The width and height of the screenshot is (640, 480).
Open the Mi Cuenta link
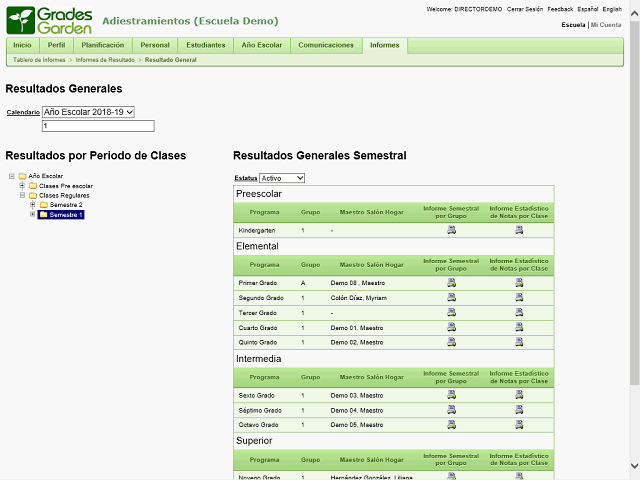[x=606, y=24]
